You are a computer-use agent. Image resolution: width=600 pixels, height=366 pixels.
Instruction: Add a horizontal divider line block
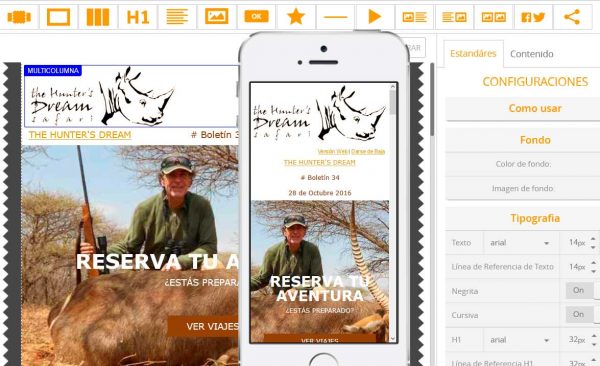coord(335,17)
